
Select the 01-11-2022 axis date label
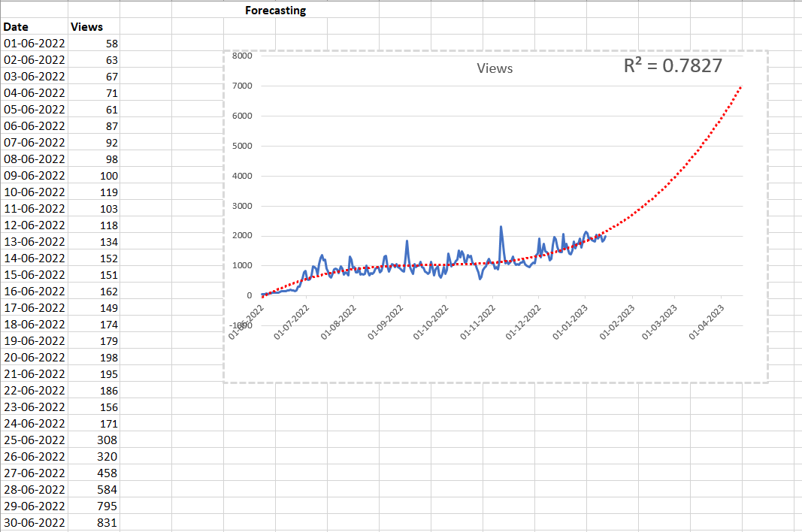coord(478,322)
